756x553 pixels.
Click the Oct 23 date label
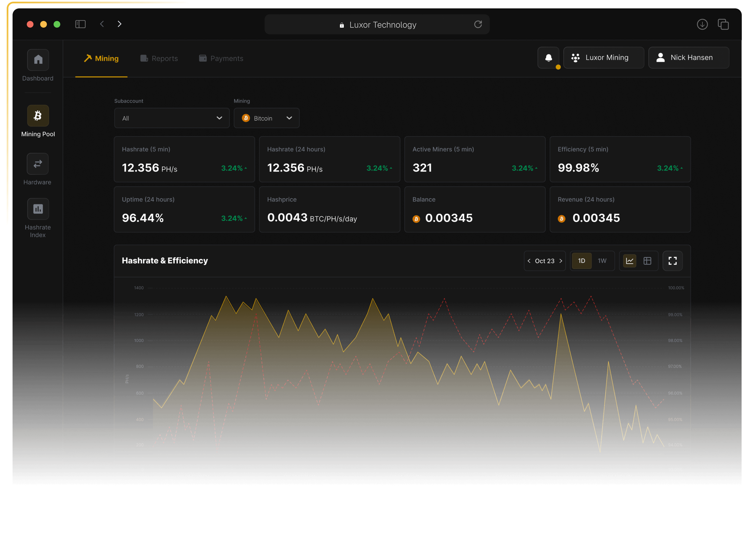coord(544,261)
